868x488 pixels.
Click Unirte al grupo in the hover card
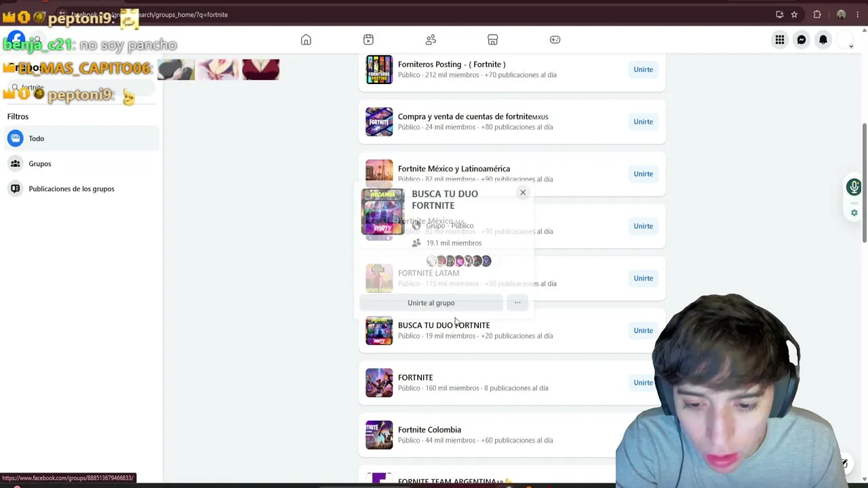pos(431,303)
